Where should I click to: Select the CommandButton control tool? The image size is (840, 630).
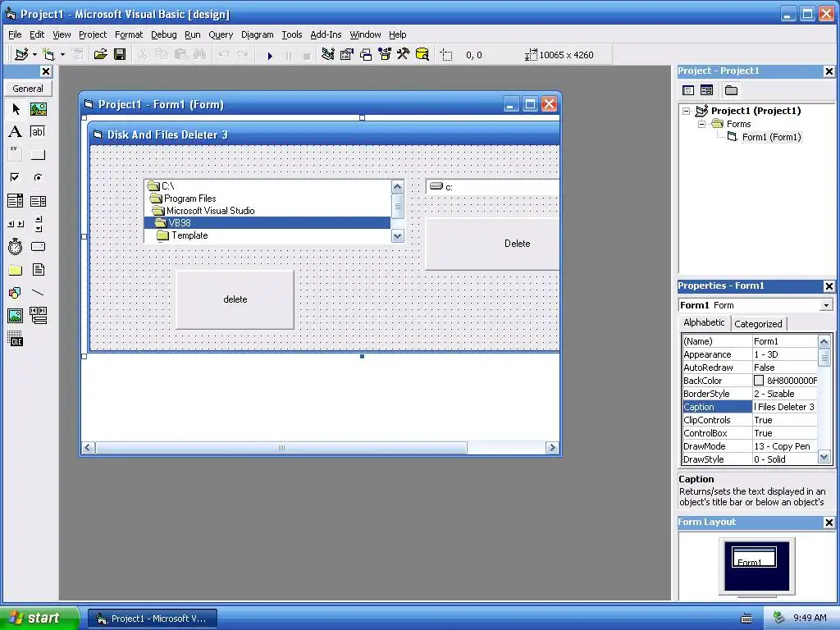tap(38, 155)
